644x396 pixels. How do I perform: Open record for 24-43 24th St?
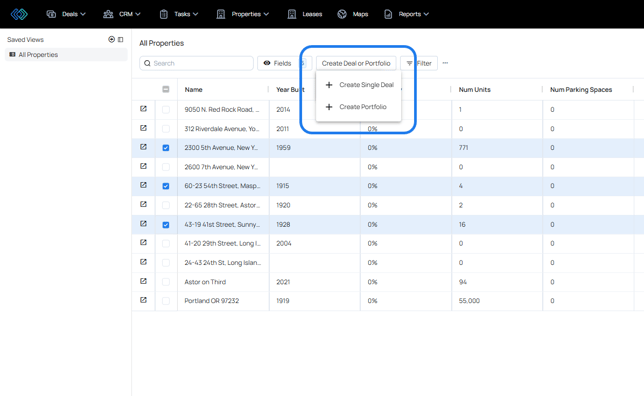143,262
